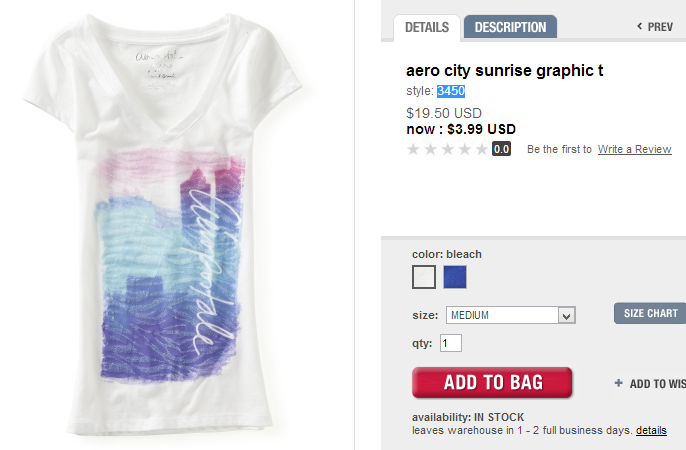Open shipping details link

click(651, 430)
